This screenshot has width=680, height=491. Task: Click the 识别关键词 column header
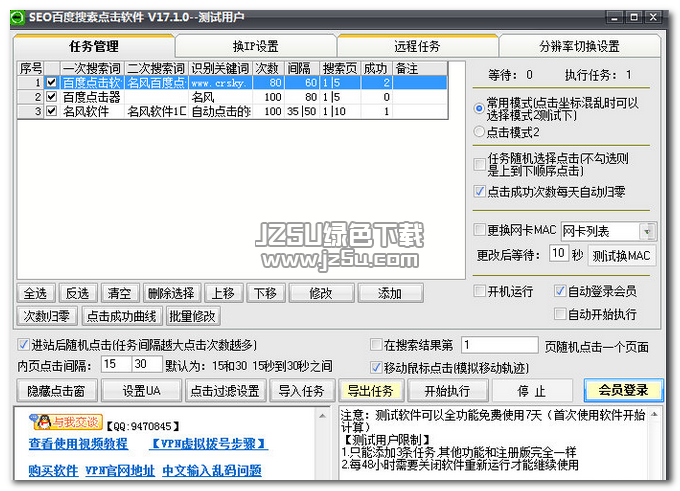point(220,68)
